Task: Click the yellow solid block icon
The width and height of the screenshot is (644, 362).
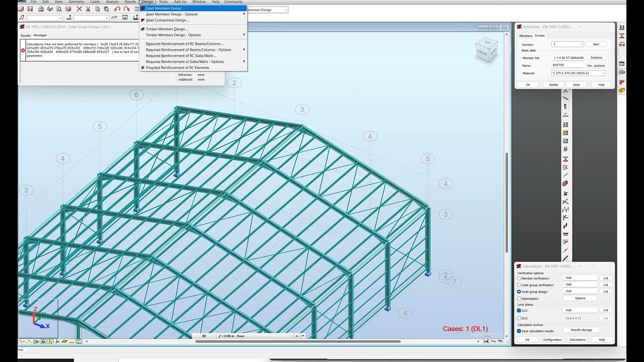Action: 622,90
